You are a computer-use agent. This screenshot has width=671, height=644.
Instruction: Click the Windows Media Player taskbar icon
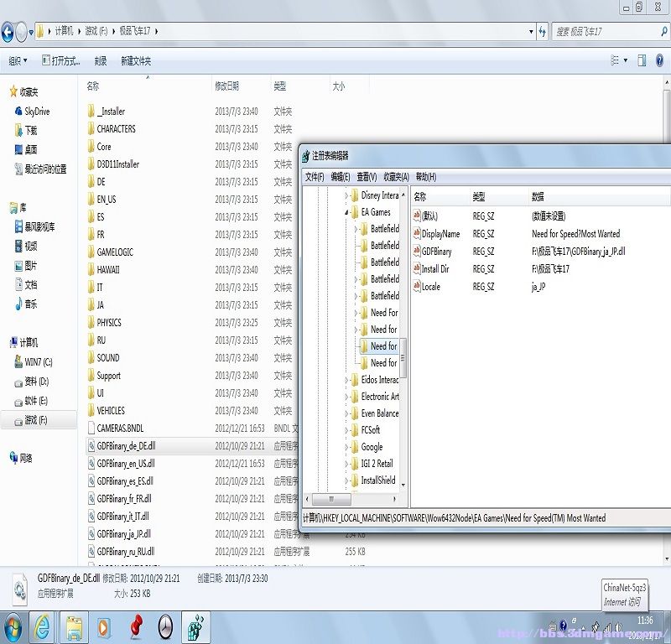[103, 627]
